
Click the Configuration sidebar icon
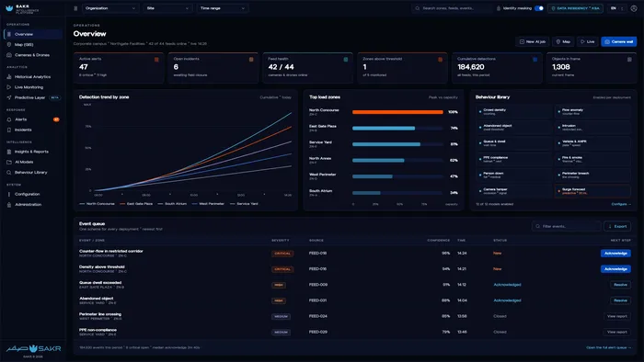pyautogui.click(x=9, y=195)
